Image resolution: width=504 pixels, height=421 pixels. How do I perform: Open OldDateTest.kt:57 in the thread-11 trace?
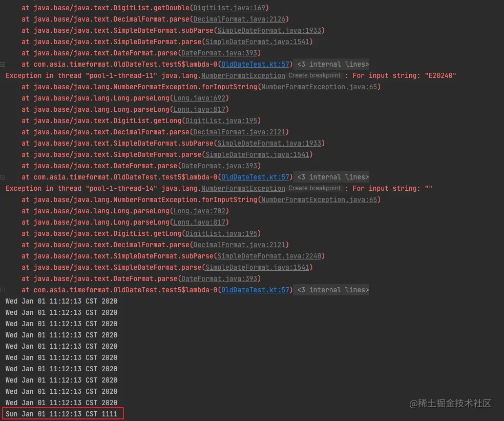[255, 177]
